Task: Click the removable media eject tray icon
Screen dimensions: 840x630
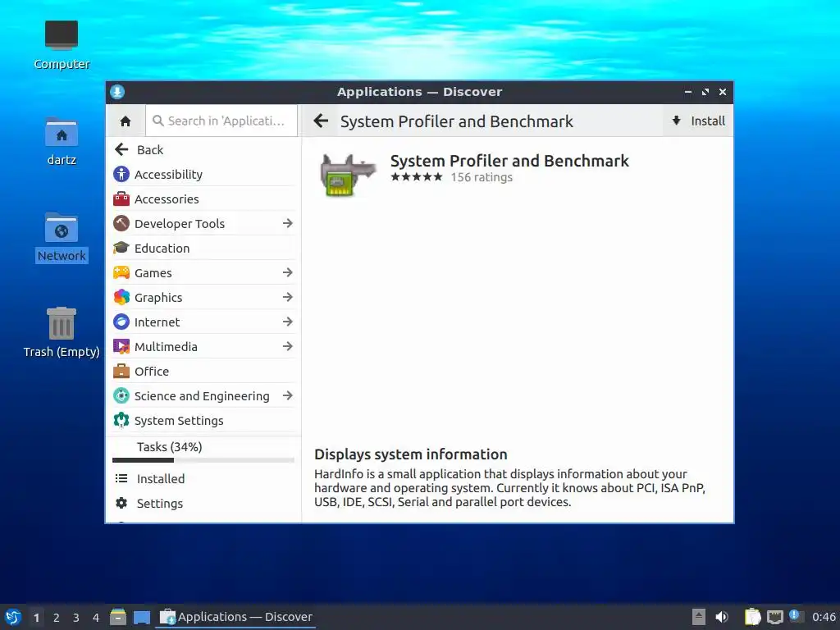Action: pos(699,617)
